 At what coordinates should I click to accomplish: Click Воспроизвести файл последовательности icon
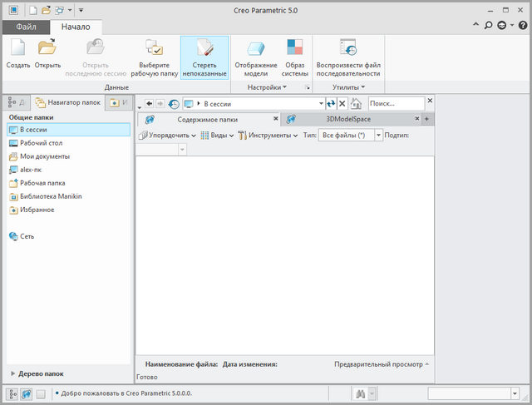(347, 54)
